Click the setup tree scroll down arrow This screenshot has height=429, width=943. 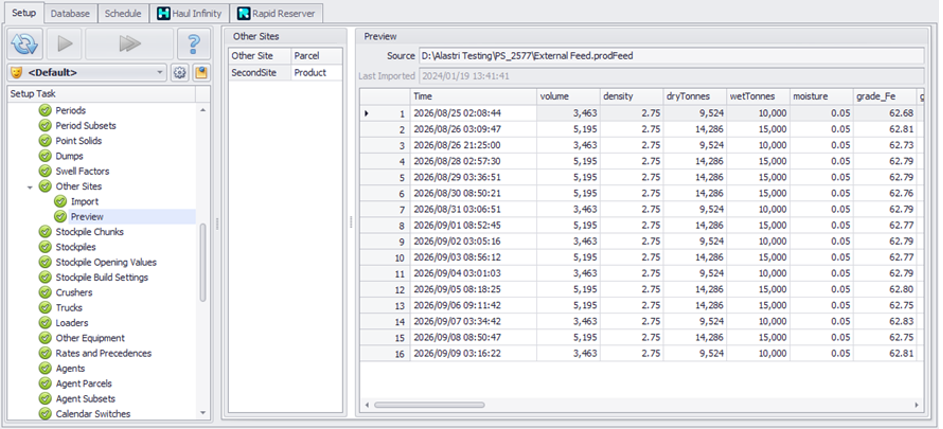point(203,413)
